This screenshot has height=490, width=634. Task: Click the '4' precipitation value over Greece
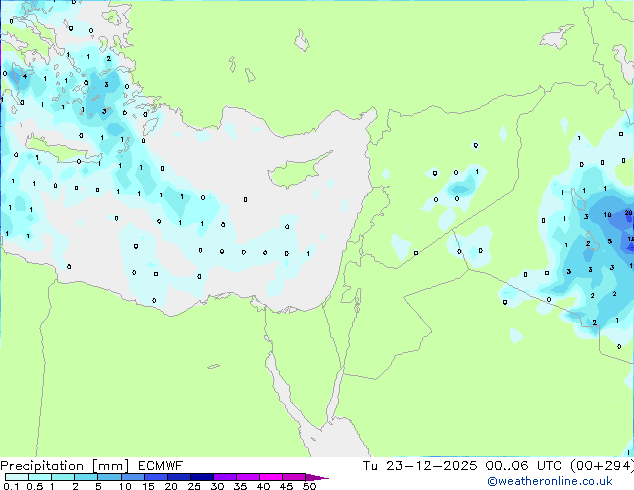pos(25,76)
